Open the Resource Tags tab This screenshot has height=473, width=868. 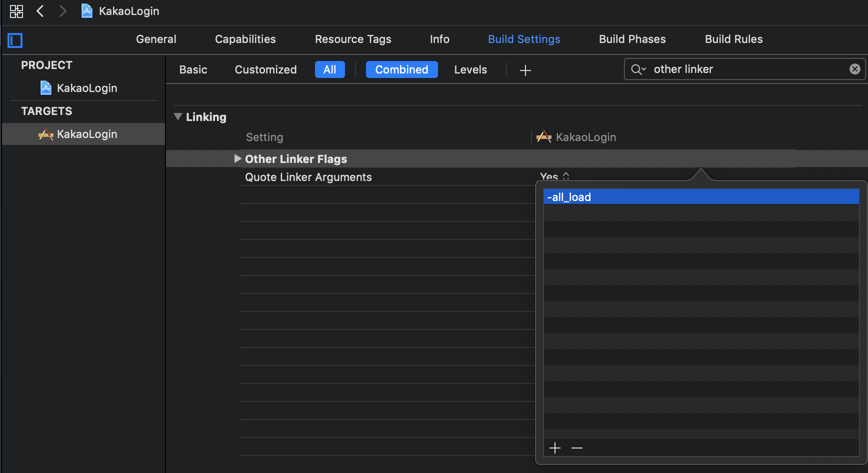click(x=353, y=39)
